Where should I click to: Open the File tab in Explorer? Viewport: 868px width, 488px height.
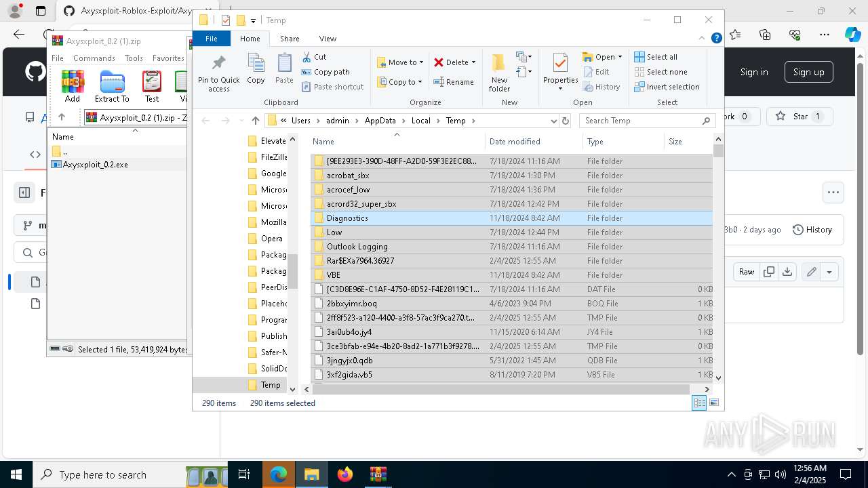[x=212, y=39]
